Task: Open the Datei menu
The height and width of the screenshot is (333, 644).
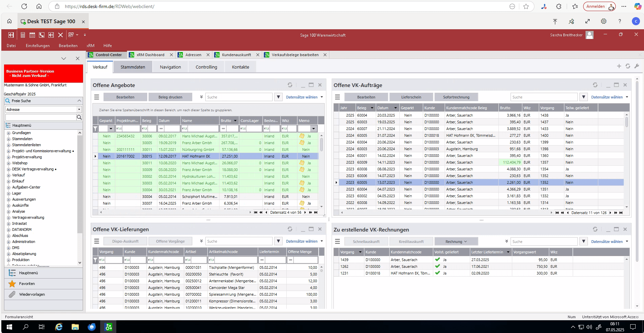Action: 11,46
